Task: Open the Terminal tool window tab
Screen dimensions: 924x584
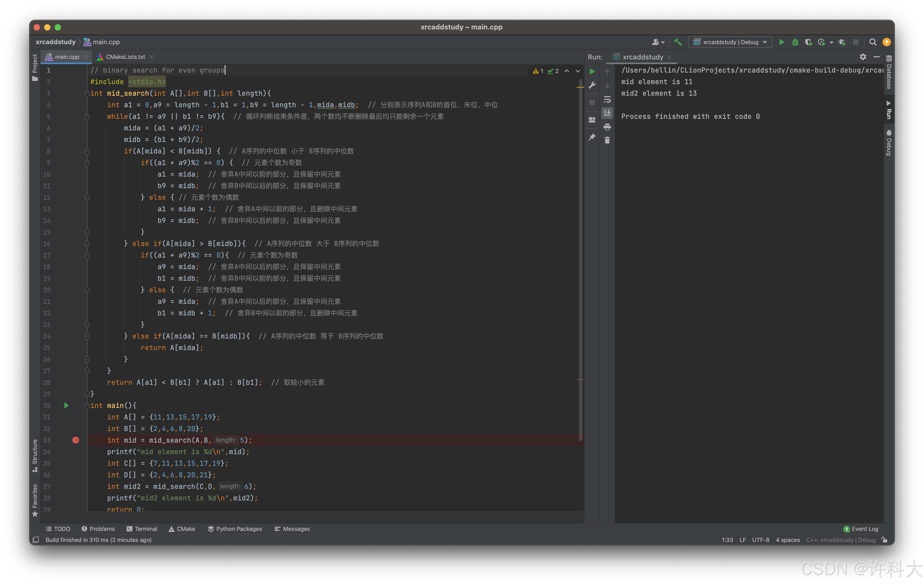Action: point(142,529)
